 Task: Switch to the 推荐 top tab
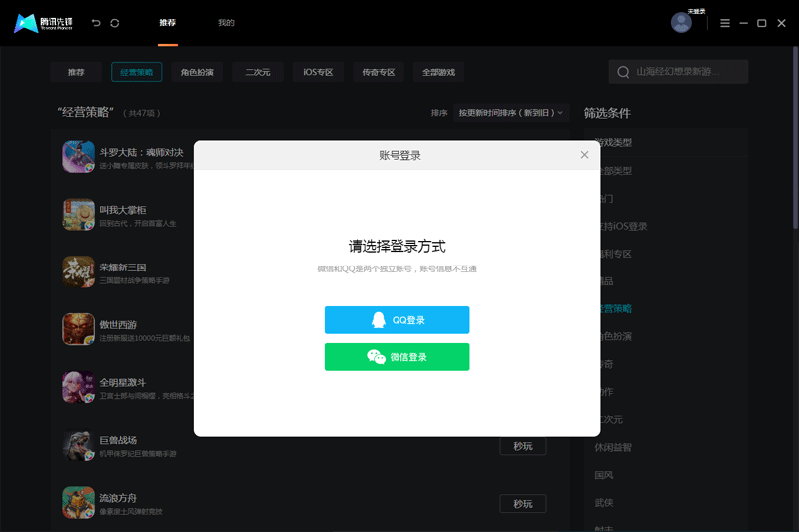167,22
